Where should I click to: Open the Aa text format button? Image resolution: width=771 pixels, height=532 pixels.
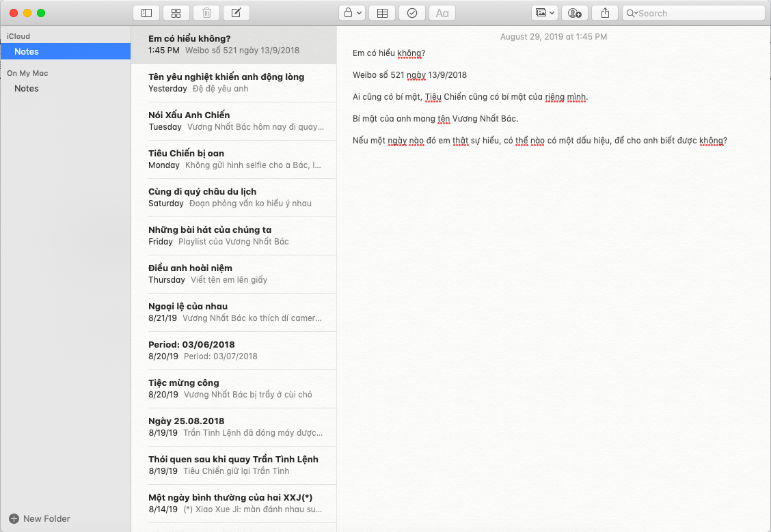pyautogui.click(x=442, y=13)
